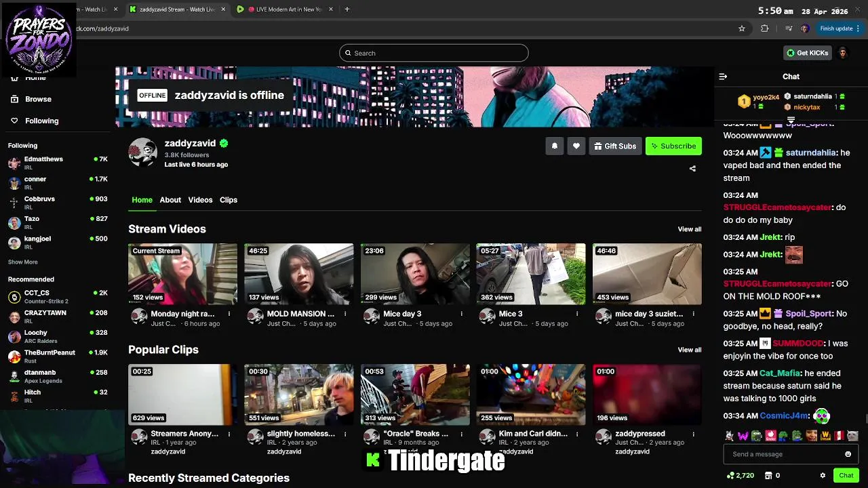The width and height of the screenshot is (868, 488).
Task: Open the Finish update menu
Action: click(840, 28)
